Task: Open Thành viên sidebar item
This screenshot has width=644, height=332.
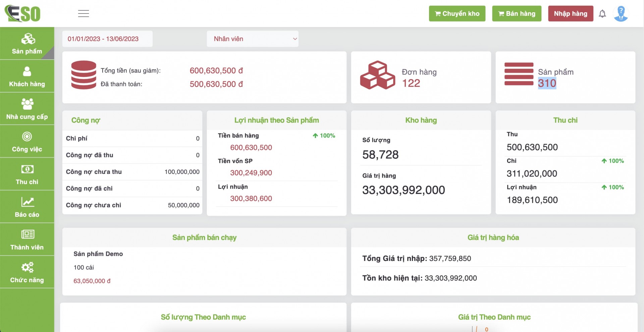Action: click(27, 240)
